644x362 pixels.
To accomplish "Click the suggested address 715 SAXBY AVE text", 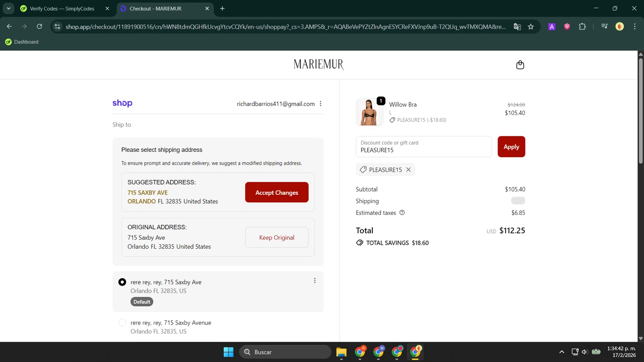I will (x=147, y=193).
